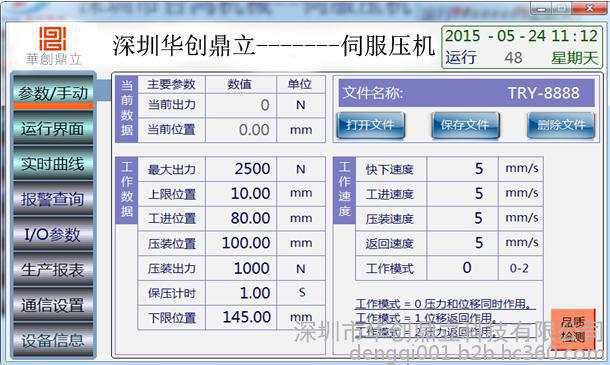Edit 工进速度 value field

coord(463,194)
